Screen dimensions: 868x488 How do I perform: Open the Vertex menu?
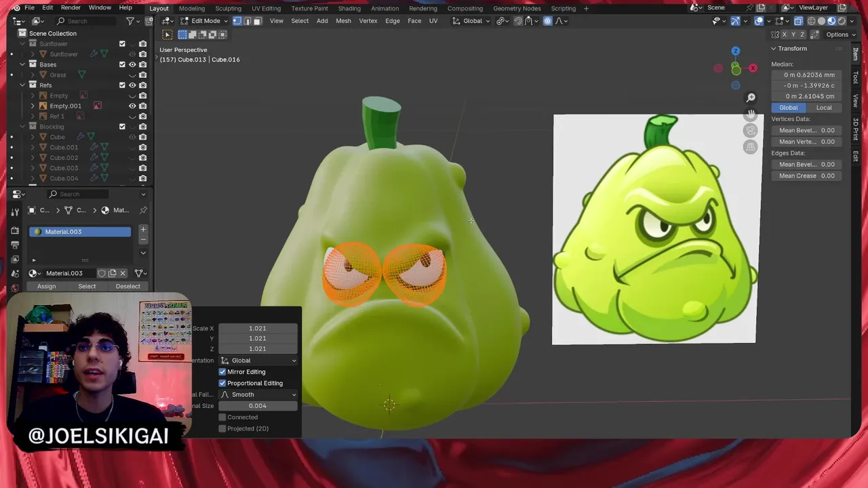[x=368, y=21]
